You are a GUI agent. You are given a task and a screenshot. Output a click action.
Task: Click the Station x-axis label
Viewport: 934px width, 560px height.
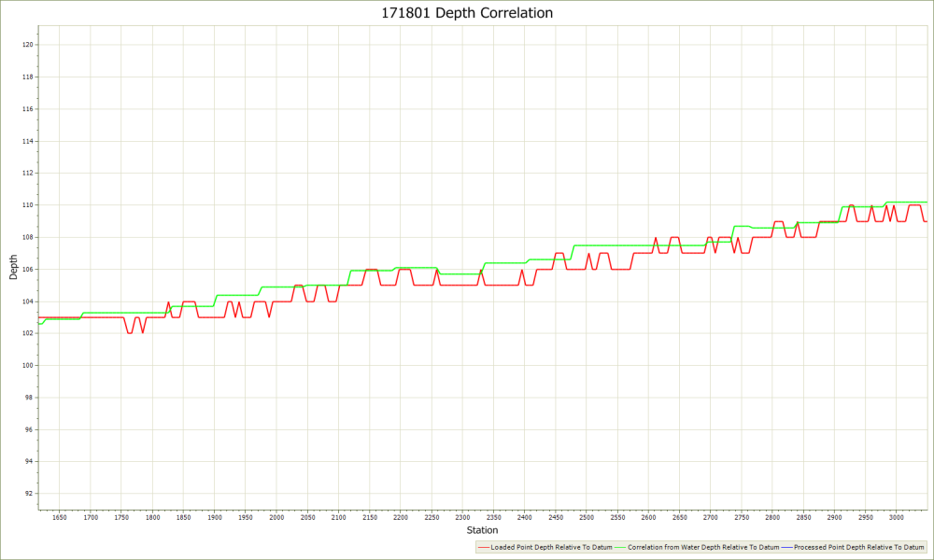pyautogui.click(x=482, y=530)
